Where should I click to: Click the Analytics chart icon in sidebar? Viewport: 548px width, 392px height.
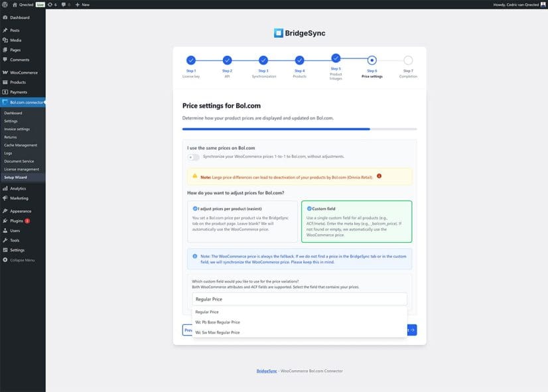(x=6, y=188)
